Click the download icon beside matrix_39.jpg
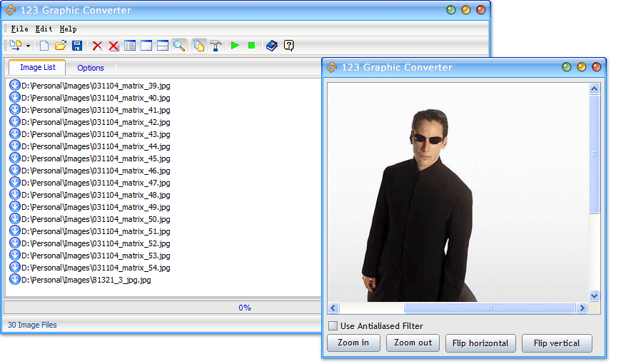The width and height of the screenshot is (621, 364). point(15,85)
